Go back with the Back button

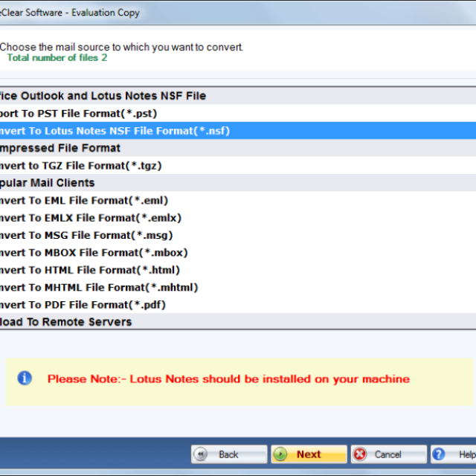pyautogui.click(x=229, y=454)
